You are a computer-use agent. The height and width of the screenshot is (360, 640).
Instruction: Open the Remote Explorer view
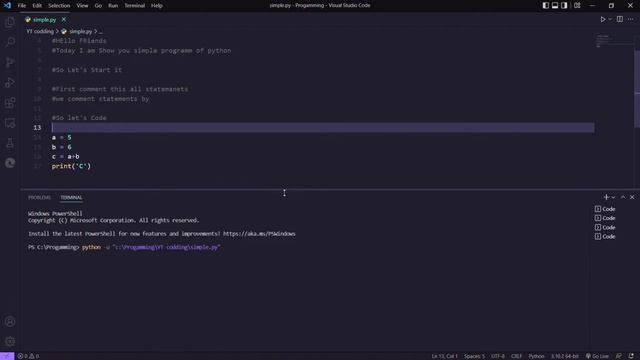[10, 123]
